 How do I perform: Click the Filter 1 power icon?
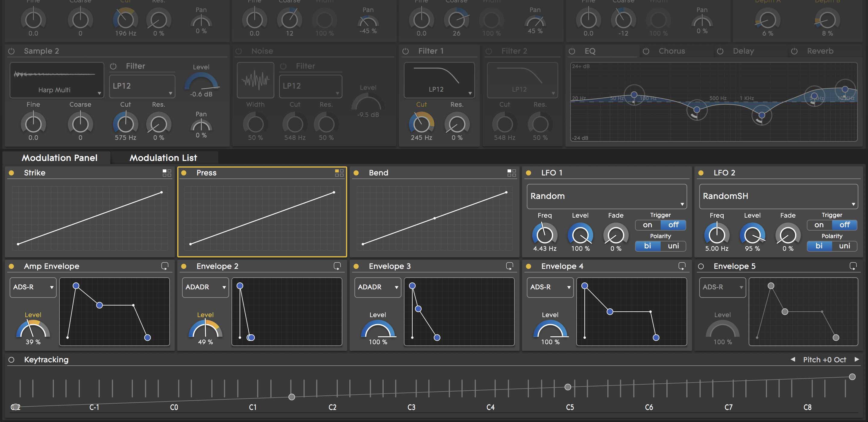[x=405, y=51]
